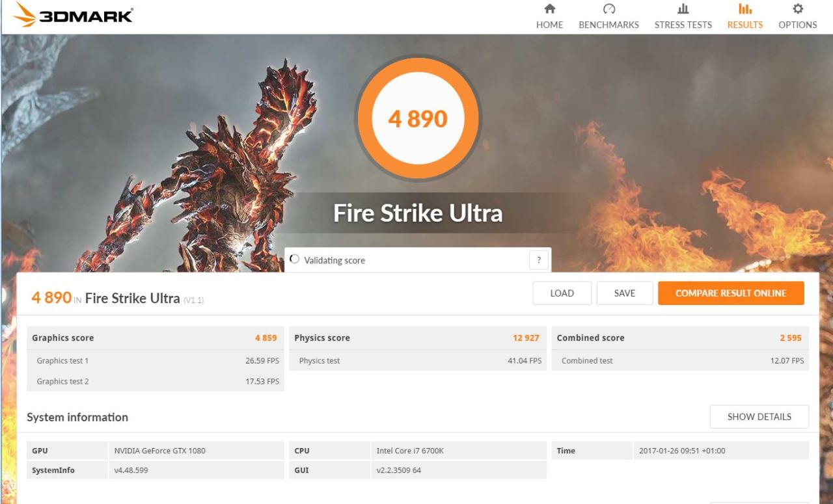This screenshot has width=833, height=504.
Task: Click SHOW DETAILS for system information
Action: (759, 417)
